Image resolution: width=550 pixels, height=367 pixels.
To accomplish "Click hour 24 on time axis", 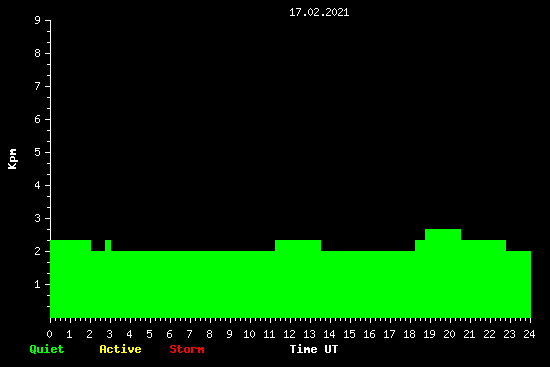I will point(529,334).
